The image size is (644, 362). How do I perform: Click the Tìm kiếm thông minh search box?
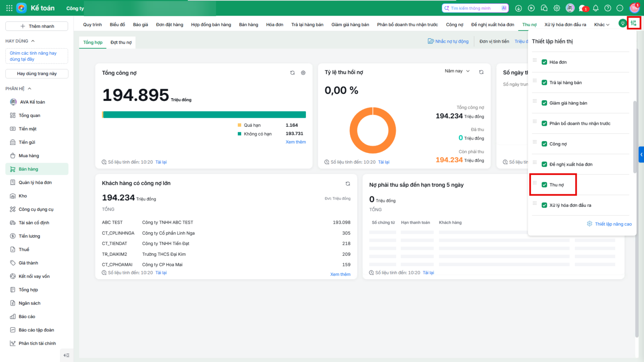(x=475, y=8)
